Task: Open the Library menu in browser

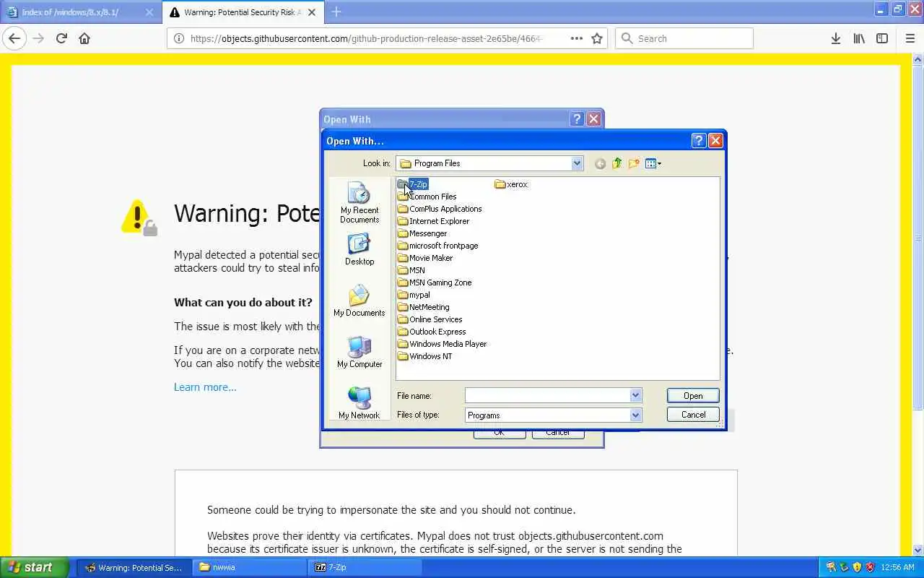Action: tap(859, 38)
